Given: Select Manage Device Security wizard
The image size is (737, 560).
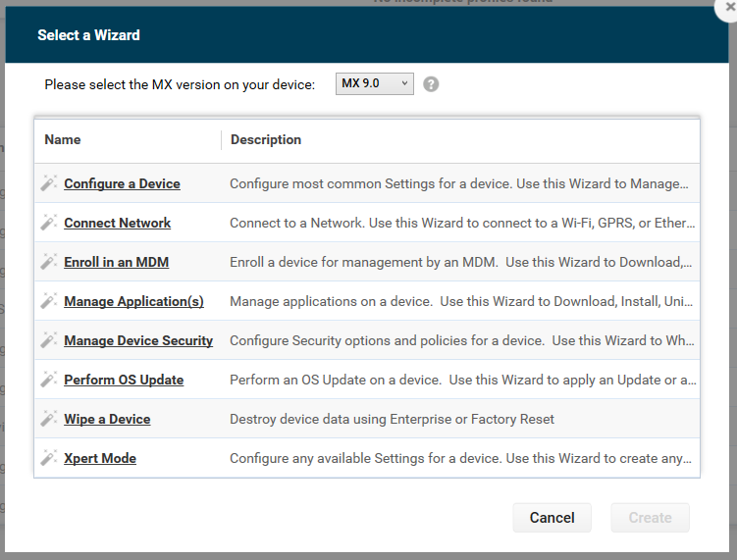Looking at the screenshot, I should [x=138, y=340].
